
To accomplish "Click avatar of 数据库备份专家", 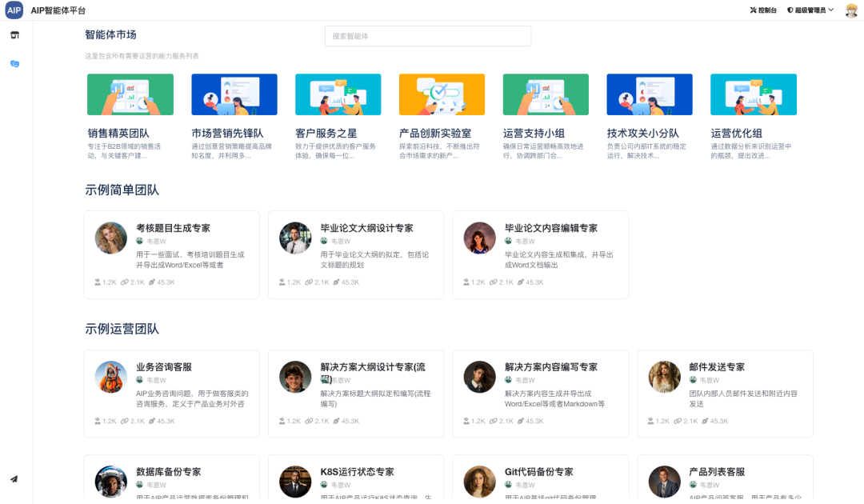I will (x=110, y=482).
